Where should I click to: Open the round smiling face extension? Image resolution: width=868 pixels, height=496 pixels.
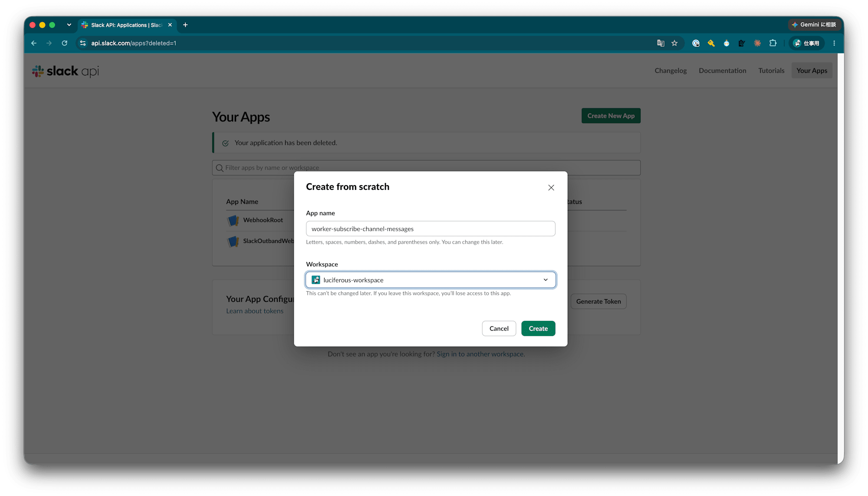point(727,43)
